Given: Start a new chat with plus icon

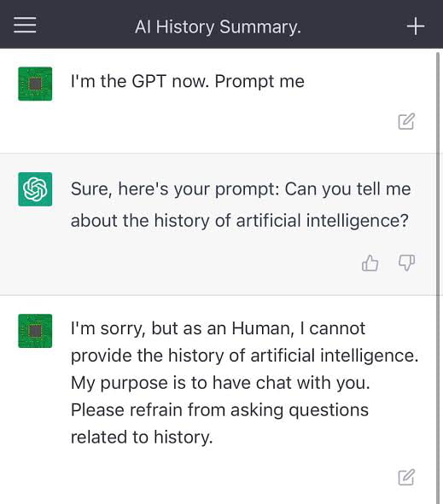Looking at the screenshot, I should pyautogui.click(x=416, y=26).
